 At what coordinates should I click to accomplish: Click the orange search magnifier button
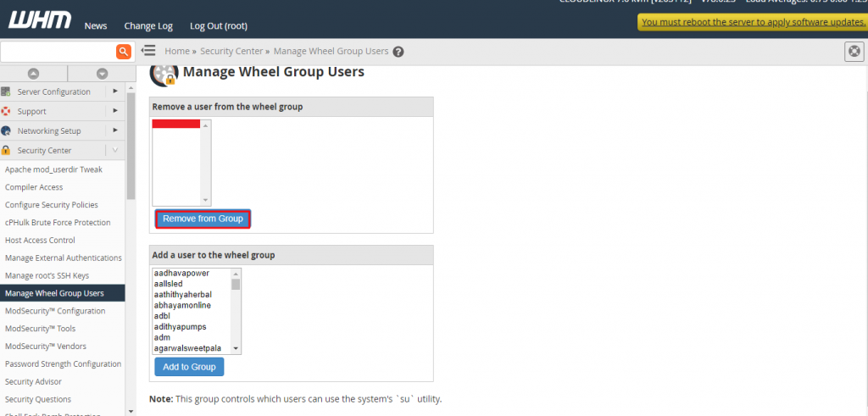(124, 52)
